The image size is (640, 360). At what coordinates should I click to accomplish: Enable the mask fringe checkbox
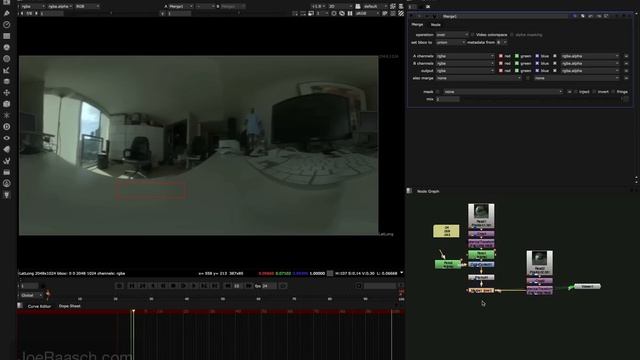(613, 92)
